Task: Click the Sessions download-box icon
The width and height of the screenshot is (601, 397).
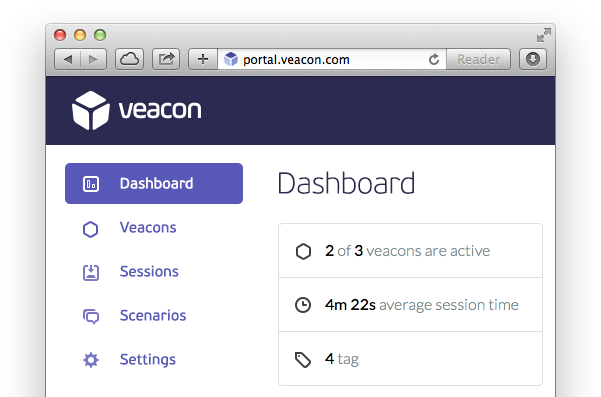Action: click(x=91, y=272)
